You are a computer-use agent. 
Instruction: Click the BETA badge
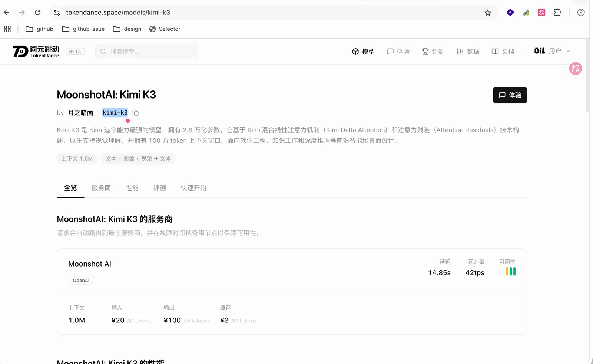[75, 52]
